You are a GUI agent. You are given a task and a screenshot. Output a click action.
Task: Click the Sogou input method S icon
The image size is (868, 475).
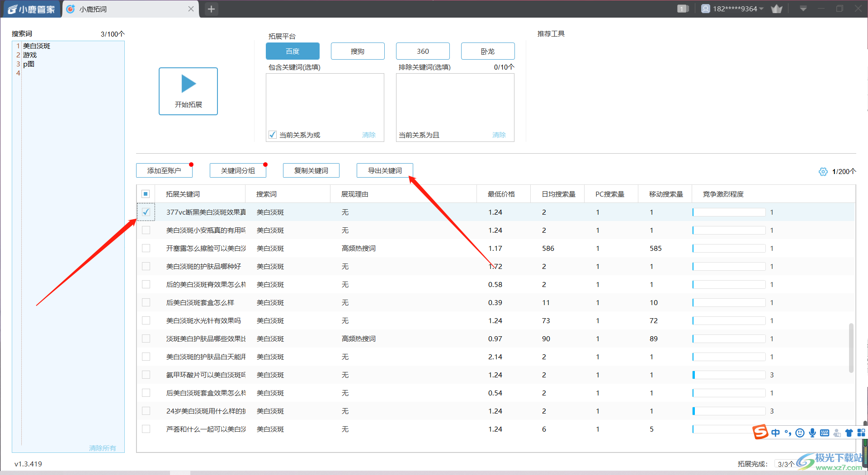(760, 432)
